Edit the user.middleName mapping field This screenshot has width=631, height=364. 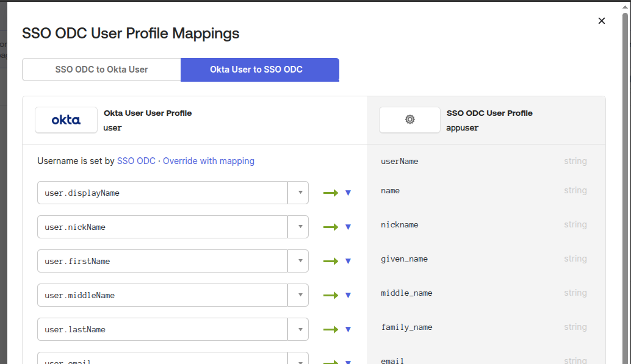tap(162, 295)
